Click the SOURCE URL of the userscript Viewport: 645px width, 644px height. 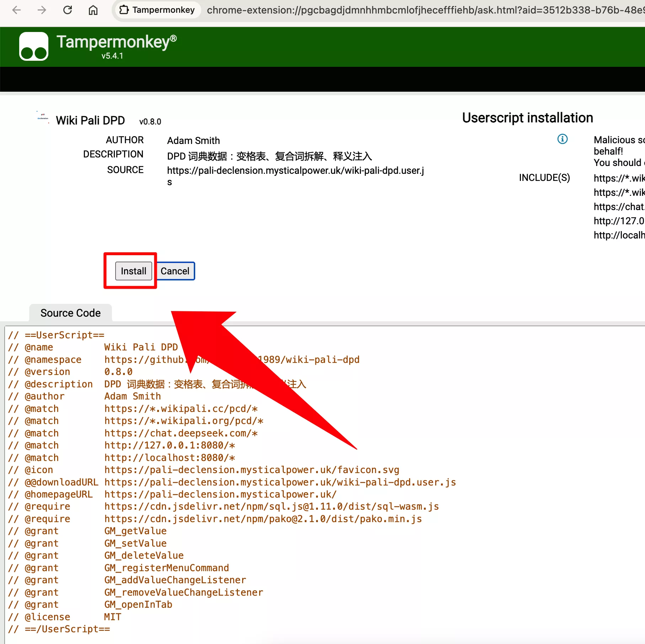click(295, 176)
